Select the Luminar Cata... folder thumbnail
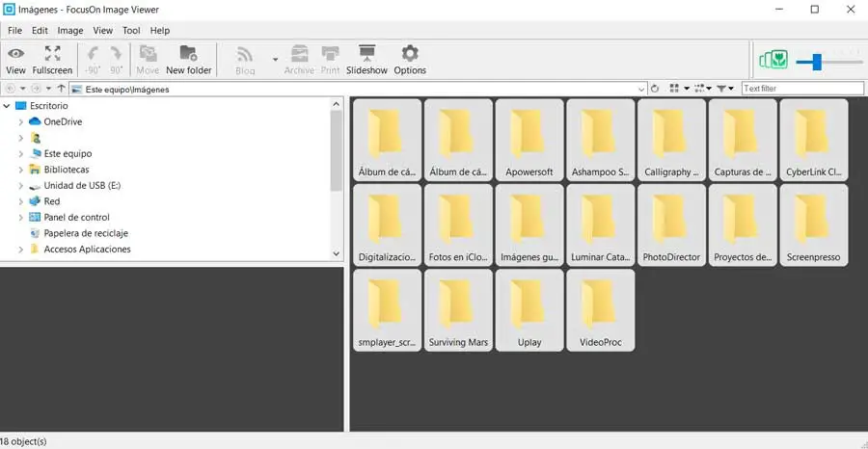868x449 pixels. (601, 225)
